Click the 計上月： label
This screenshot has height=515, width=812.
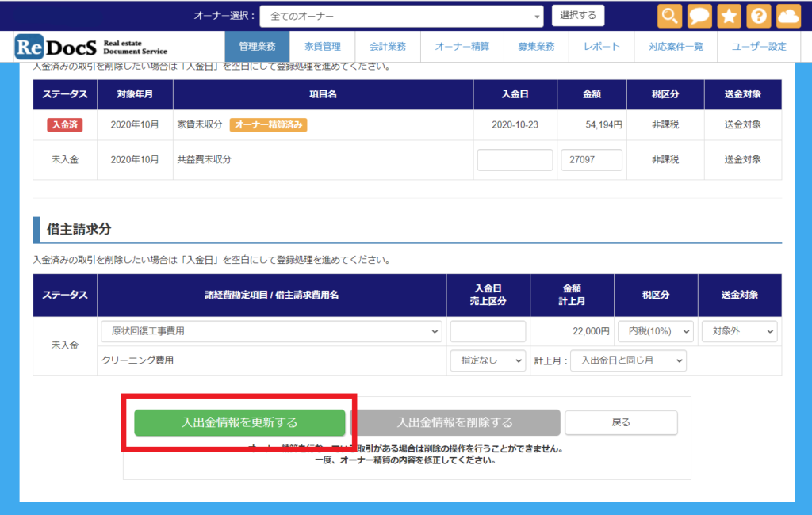551,360
